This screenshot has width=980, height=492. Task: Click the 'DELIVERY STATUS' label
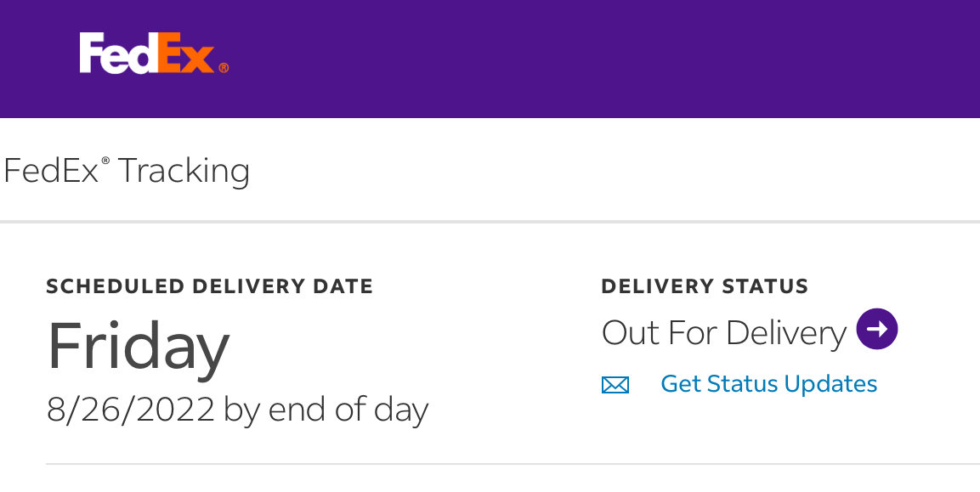705,286
